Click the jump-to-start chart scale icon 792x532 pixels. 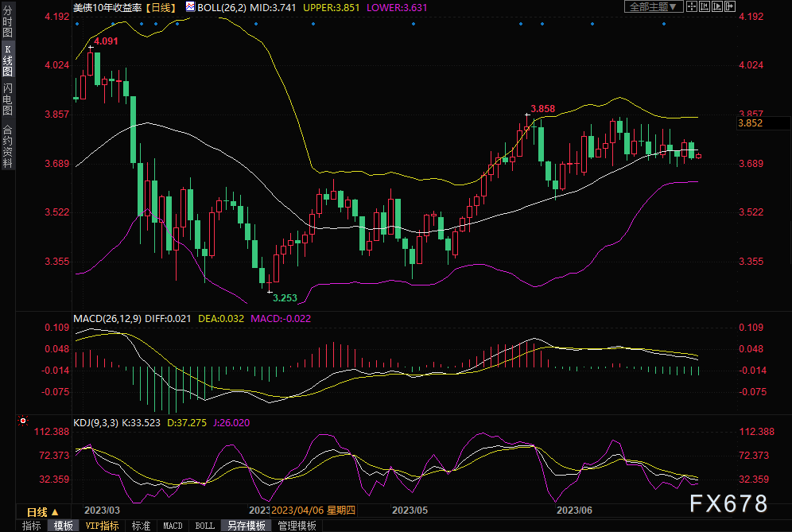[x=704, y=6]
